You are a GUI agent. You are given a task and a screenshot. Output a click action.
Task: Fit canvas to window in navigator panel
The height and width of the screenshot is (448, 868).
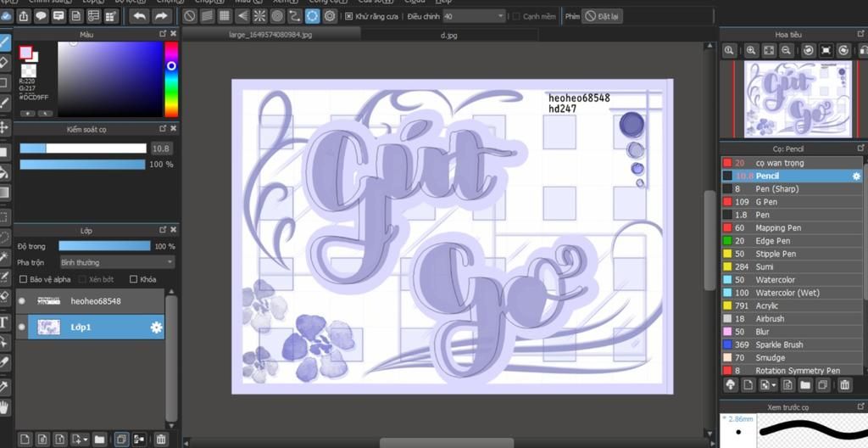click(768, 50)
